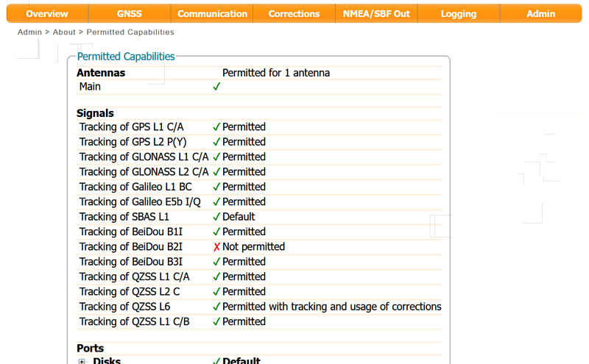Image resolution: width=589 pixels, height=364 pixels.
Task: Click red X icon for BeiDou B2I
Action: tap(216, 247)
